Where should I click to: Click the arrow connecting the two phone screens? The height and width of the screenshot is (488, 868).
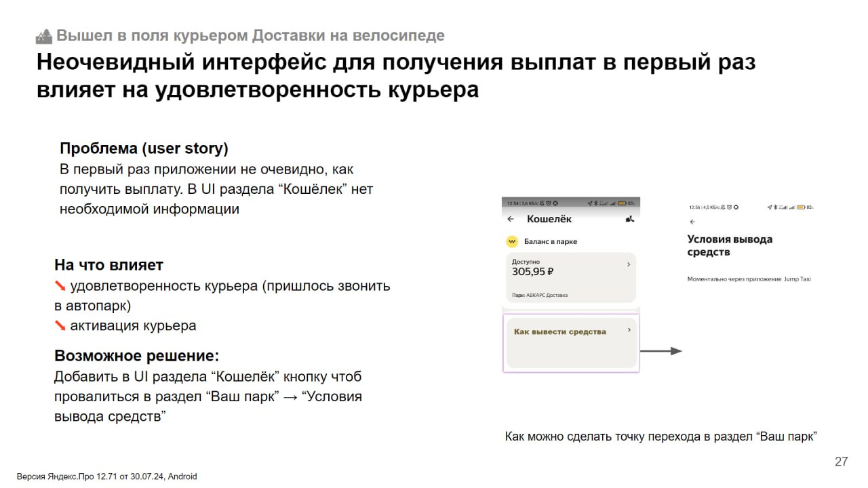(660, 351)
